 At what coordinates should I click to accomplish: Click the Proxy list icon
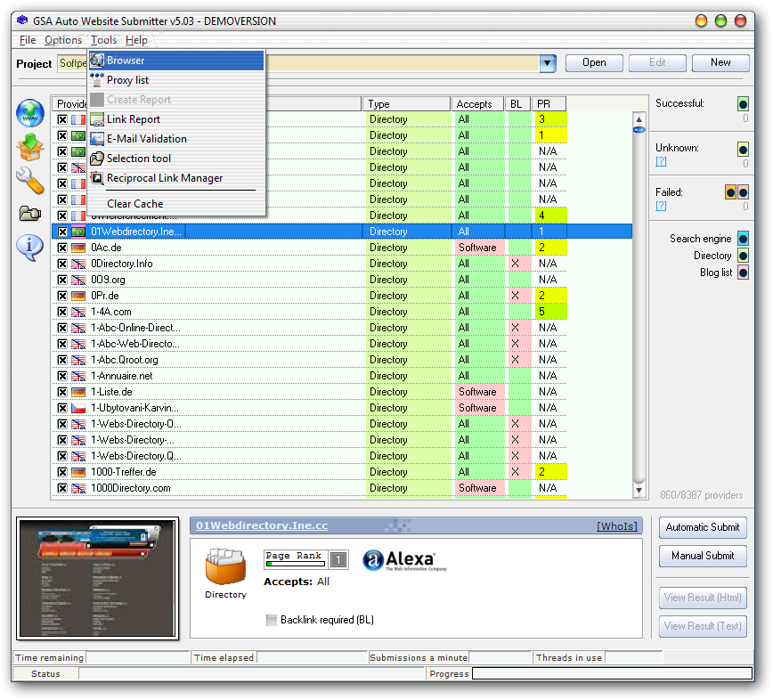click(x=97, y=80)
